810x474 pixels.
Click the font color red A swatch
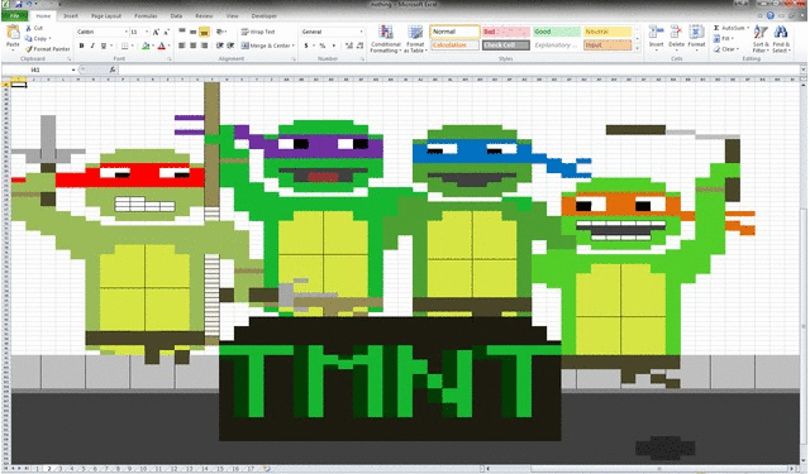pyautogui.click(x=161, y=46)
